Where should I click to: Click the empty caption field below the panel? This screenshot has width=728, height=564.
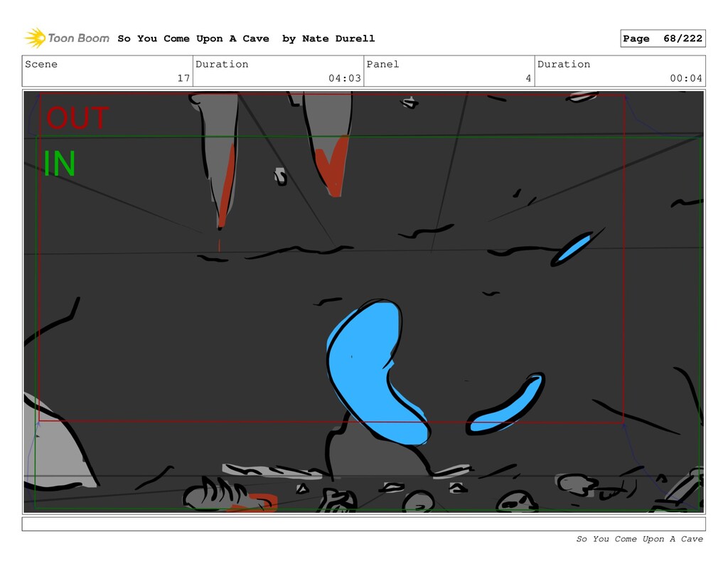tap(363, 524)
